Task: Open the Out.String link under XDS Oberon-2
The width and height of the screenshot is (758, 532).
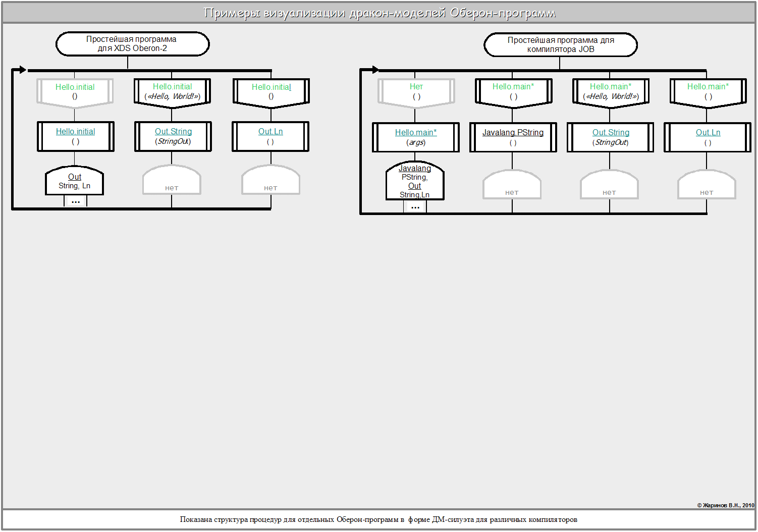Action: (173, 132)
